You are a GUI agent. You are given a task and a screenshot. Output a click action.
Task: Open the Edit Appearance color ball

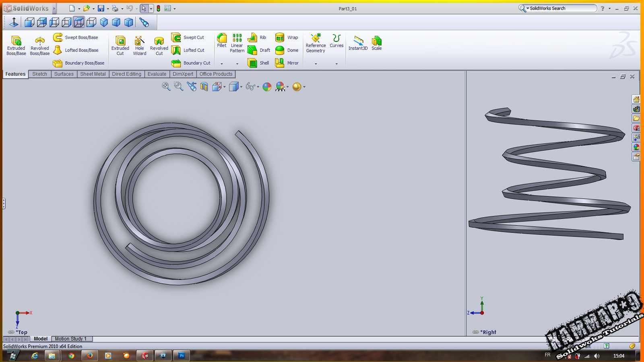point(267,86)
